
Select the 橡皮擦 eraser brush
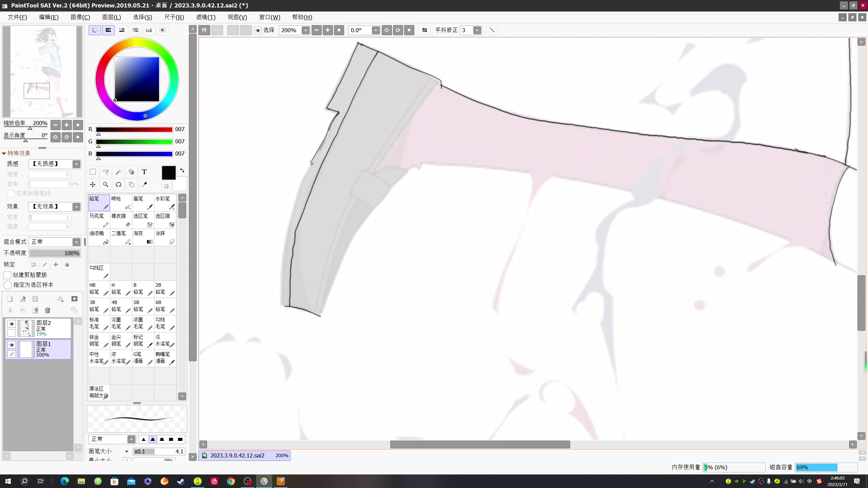click(121, 220)
